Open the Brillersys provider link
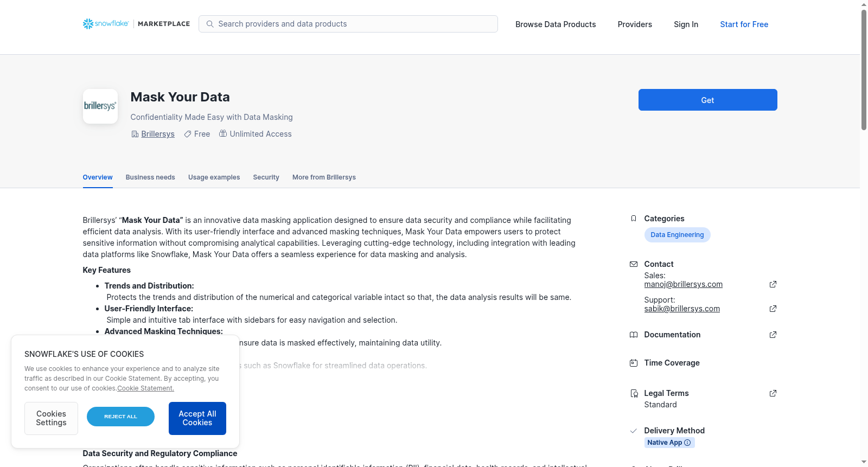868x467 pixels. (x=158, y=134)
